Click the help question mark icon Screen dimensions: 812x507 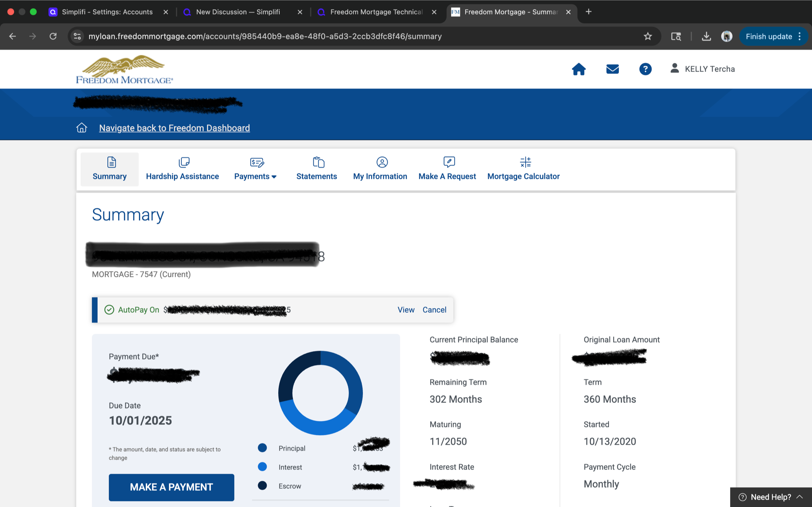pyautogui.click(x=645, y=69)
